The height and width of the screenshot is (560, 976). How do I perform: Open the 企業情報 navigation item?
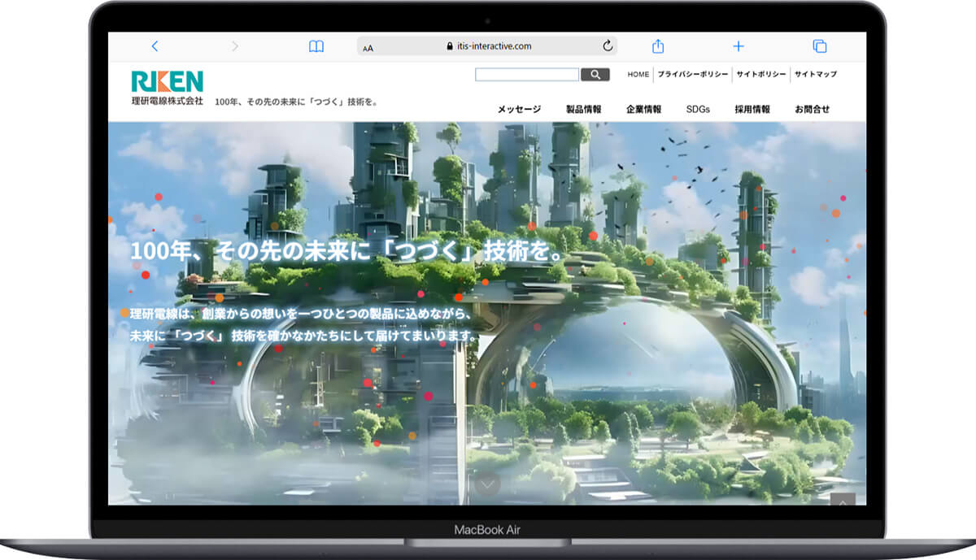pyautogui.click(x=643, y=109)
